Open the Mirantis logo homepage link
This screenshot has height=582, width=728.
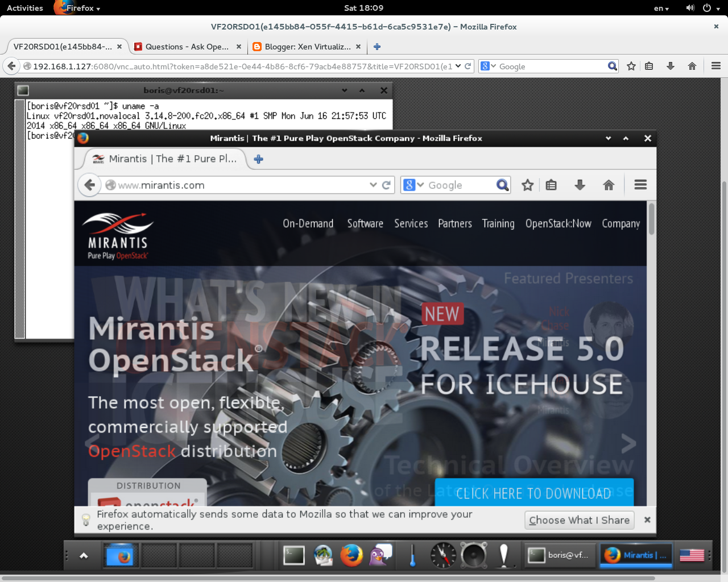tap(118, 235)
